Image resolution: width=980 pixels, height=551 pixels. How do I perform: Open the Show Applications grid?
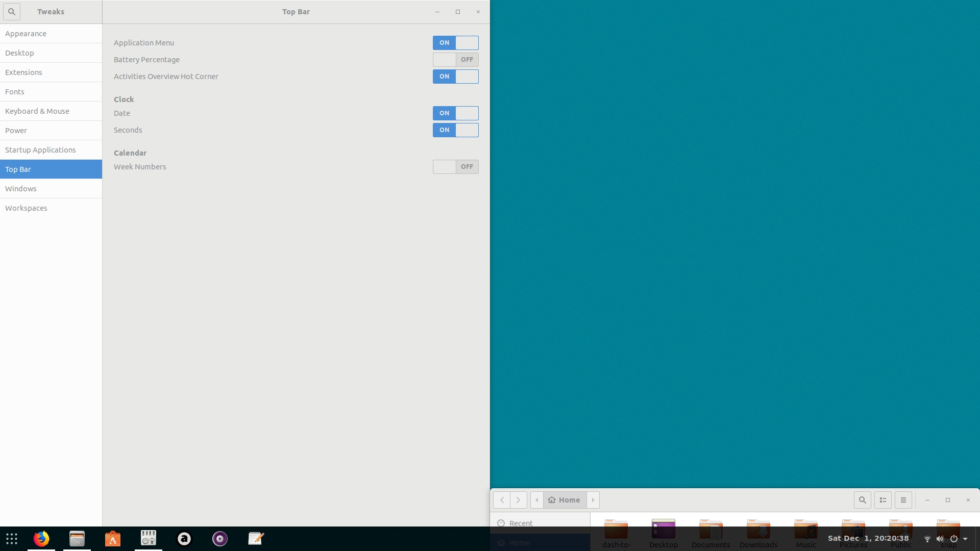tap(12, 539)
